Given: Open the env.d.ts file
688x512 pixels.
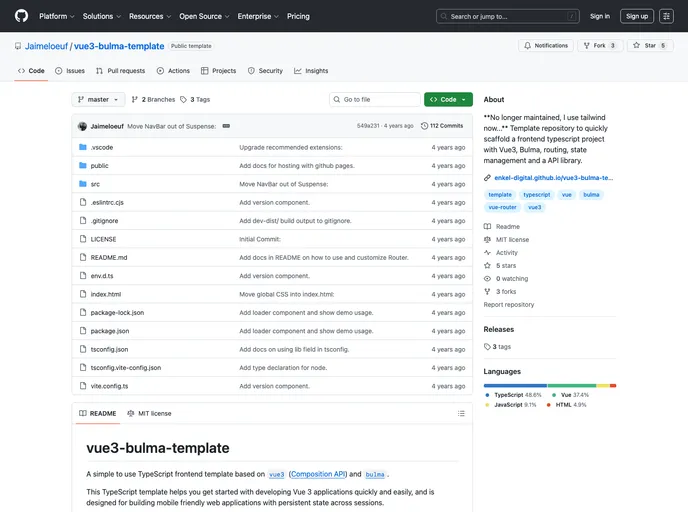Looking at the screenshot, I should [102, 276].
